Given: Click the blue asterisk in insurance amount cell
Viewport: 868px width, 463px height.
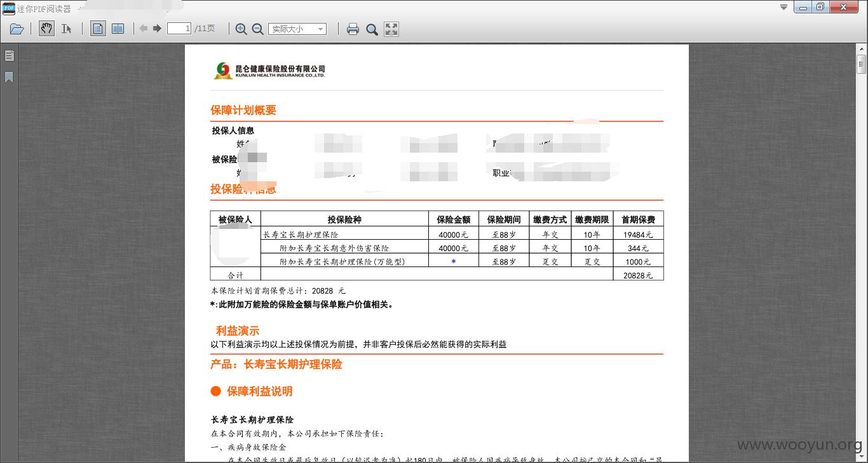Looking at the screenshot, I should click(x=453, y=262).
